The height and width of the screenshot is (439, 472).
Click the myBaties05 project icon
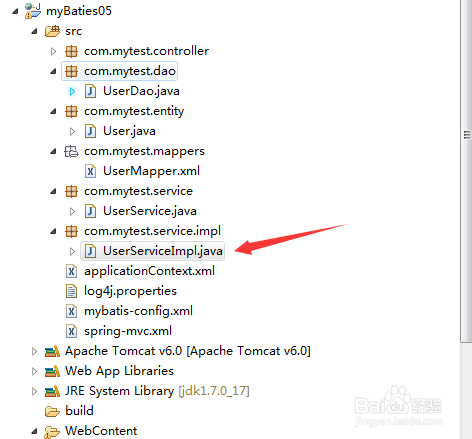[33, 11]
